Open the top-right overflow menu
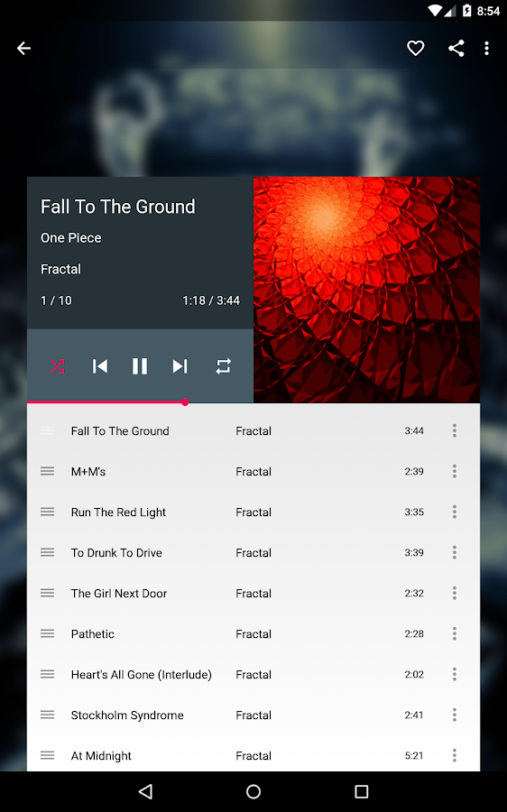The height and width of the screenshot is (812, 507). 486,49
